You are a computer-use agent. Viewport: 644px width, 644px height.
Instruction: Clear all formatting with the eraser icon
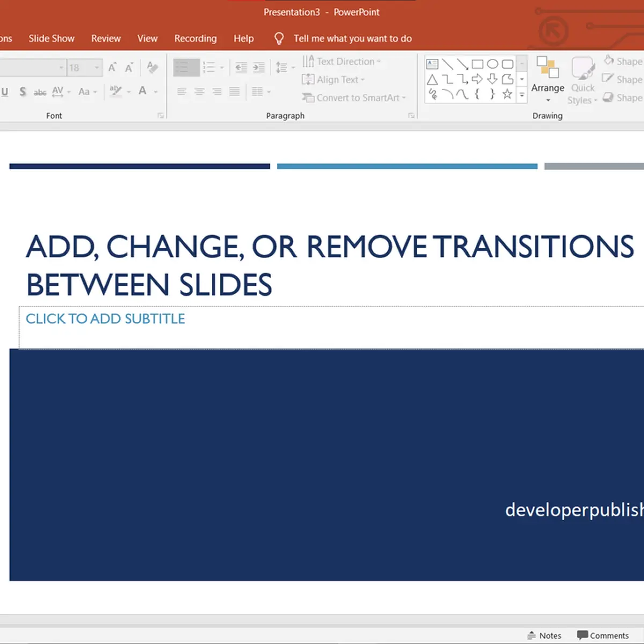[152, 68]
